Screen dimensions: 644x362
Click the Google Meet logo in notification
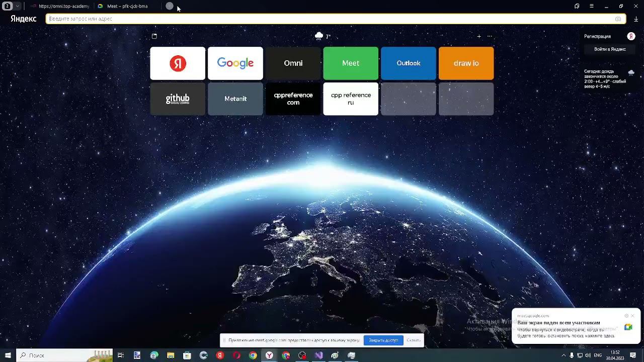(x=628, y=327)
